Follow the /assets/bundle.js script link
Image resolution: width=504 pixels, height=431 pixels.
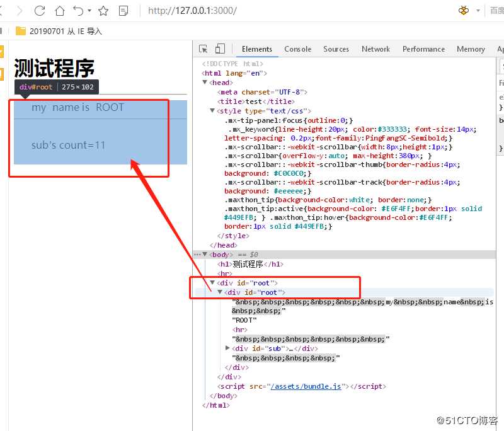point(306,386)
